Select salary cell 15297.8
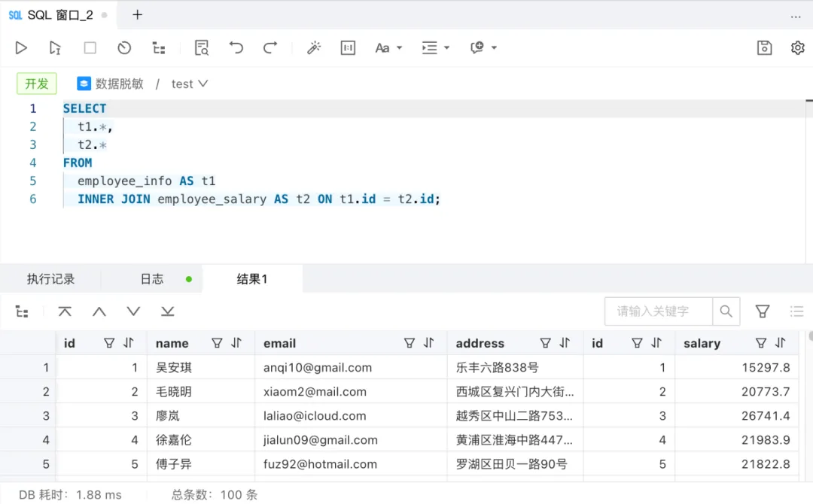813x504 pixels. coord(737,367)
